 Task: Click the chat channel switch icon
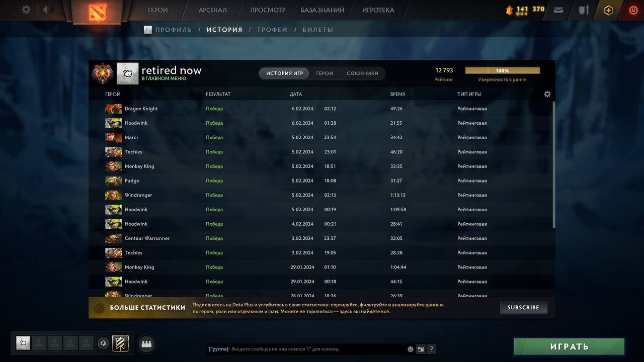coord(421,349)
